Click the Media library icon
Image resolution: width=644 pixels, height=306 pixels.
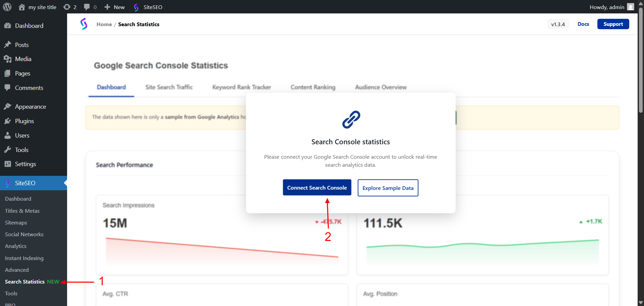click(8, 59)
